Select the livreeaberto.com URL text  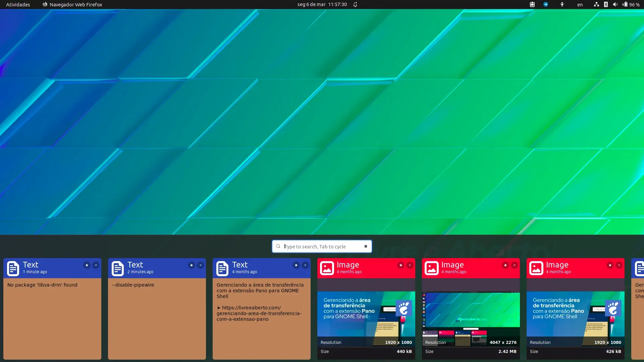tap(259, 313)
